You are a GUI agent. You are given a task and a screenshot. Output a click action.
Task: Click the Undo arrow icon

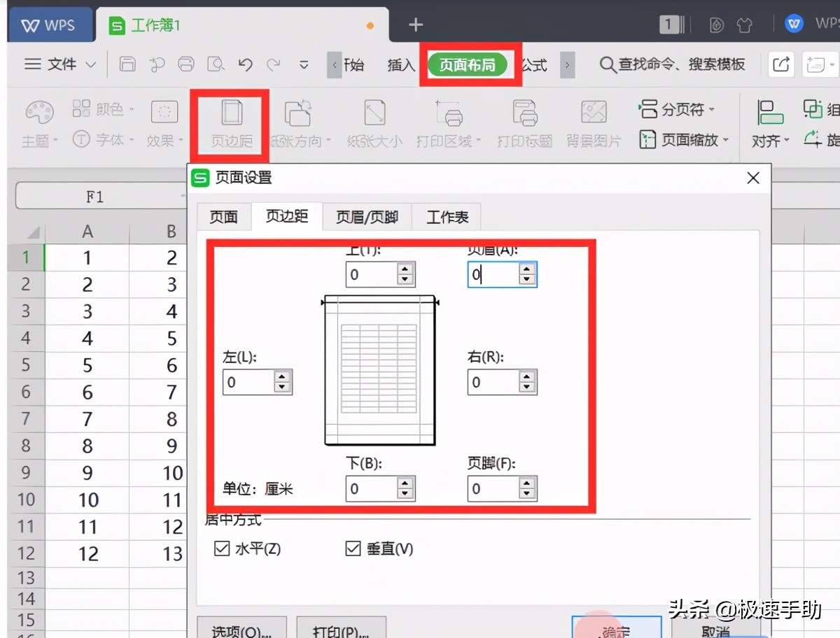pyautogui.click(x=245, y=64)
